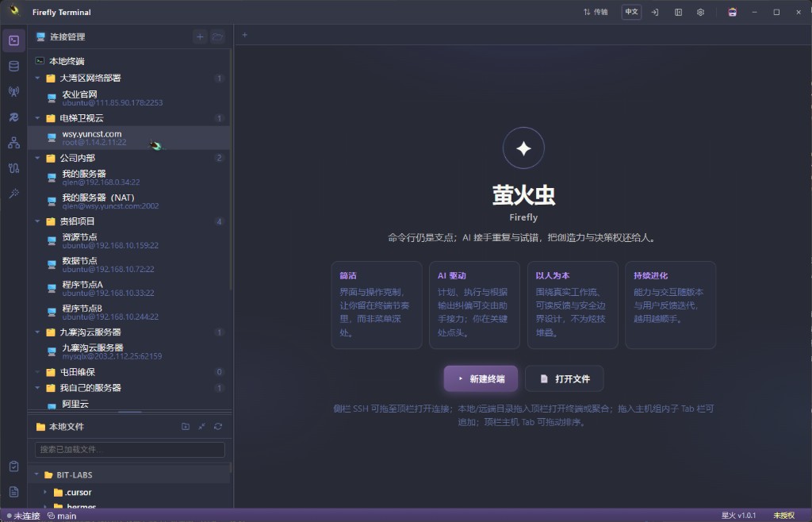Select the wsy.yuncst.com host
Viewport: 812px width, 522px height.
129,138
